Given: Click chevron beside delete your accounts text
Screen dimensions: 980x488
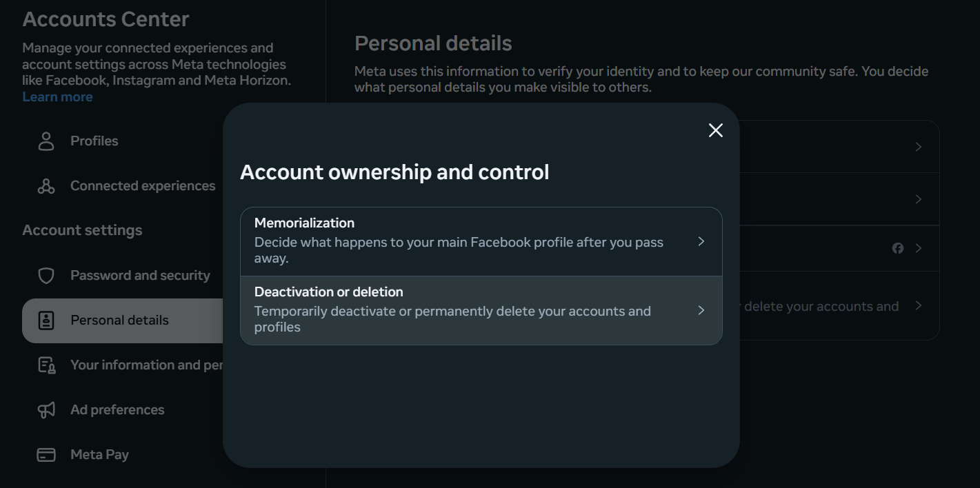Looking at the screenshot, I should 918,305.
